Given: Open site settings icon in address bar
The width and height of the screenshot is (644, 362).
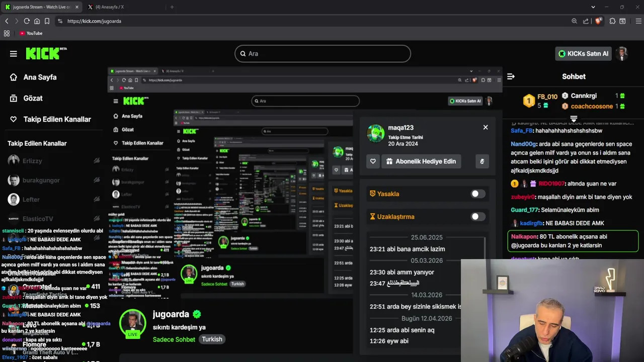Looking at the screenshot, I should pyautogui.click(x=60, y=21).
